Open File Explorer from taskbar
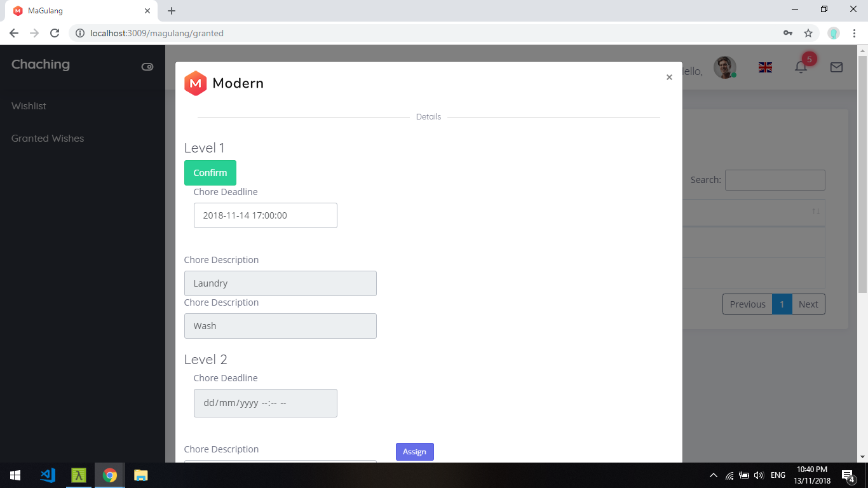The height and width of the screenshot is (488, 868). 140,475
